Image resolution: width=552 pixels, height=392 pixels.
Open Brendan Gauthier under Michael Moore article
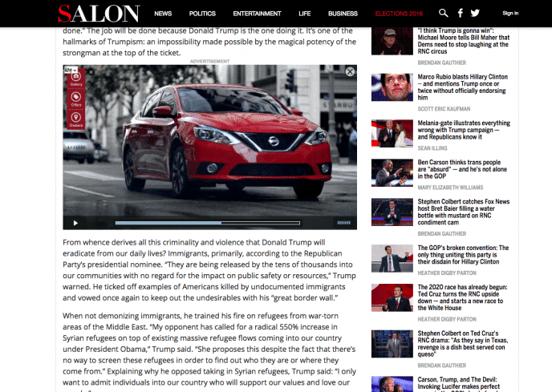pos(442,63)
